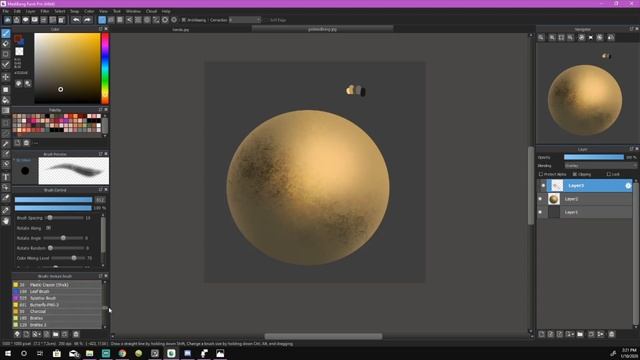
Task: Open Layer3 settings gear icon
Action: pos(628,186)
